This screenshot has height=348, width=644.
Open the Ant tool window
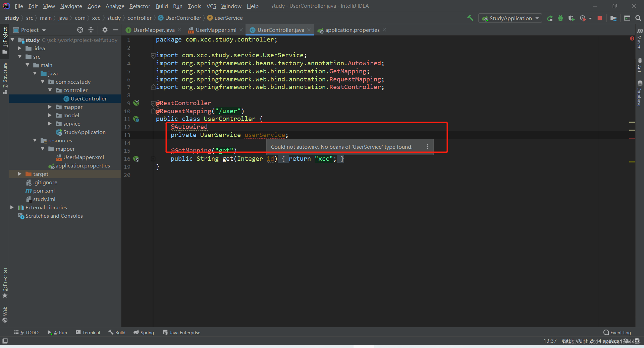click(639, 65)
